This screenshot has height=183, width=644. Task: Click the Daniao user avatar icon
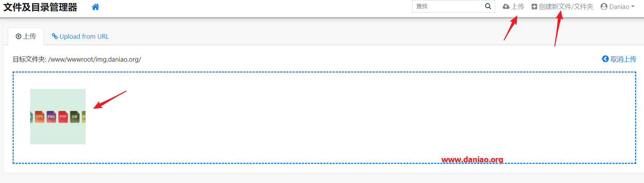point(604,6)
